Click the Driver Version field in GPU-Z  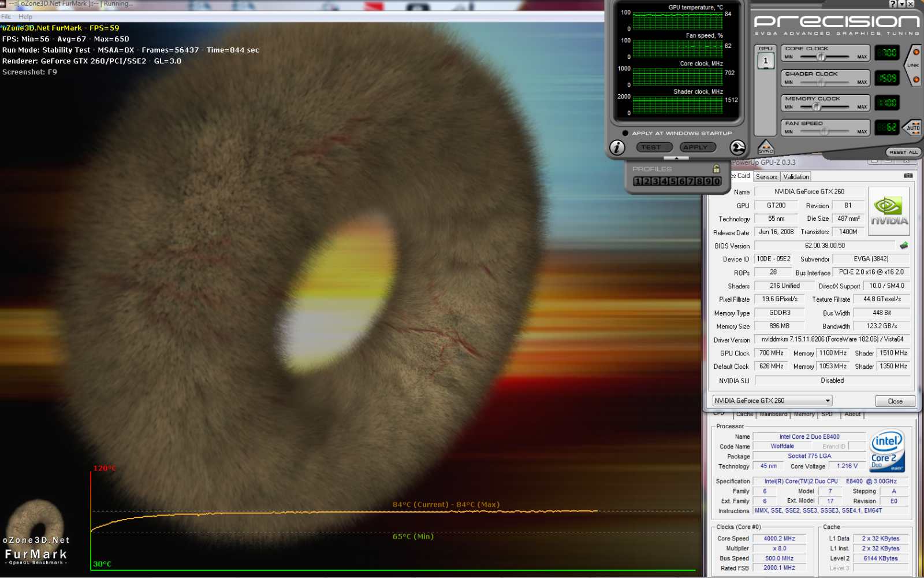point(832,339)
